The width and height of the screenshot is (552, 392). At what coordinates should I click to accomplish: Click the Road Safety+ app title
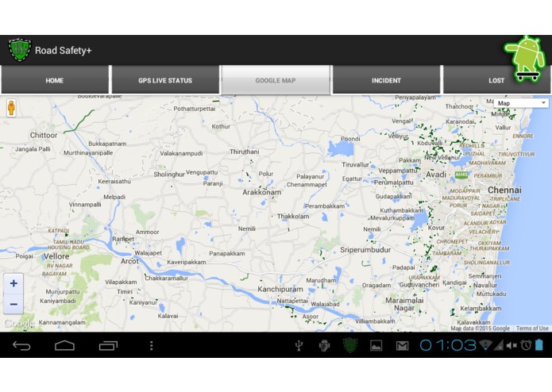click(x=64, y=50)
